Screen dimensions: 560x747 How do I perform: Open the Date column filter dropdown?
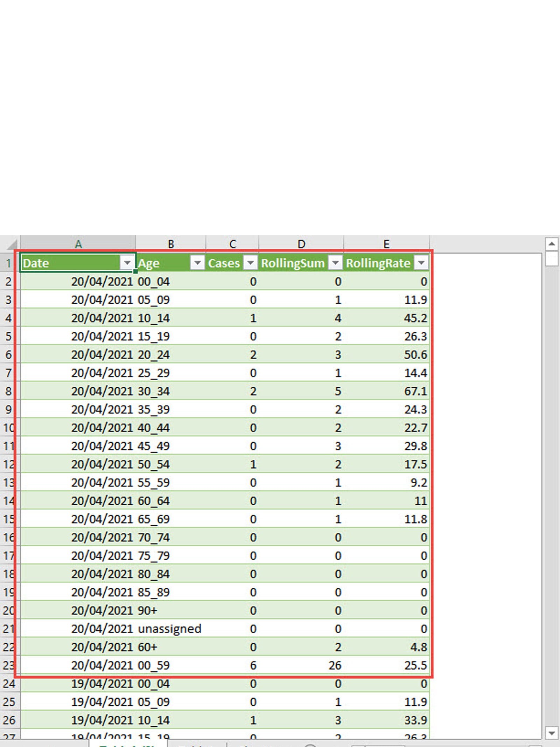coord(127,263)
